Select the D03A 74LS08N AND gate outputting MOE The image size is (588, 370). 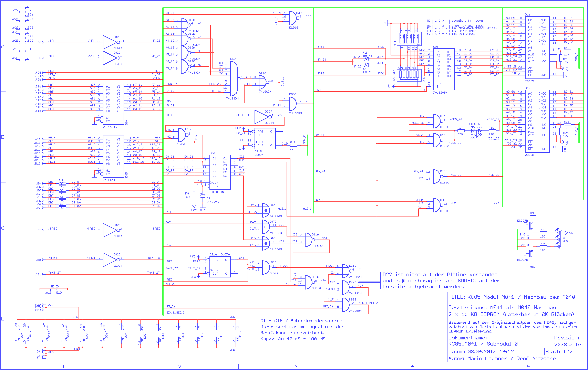(293, 104)
